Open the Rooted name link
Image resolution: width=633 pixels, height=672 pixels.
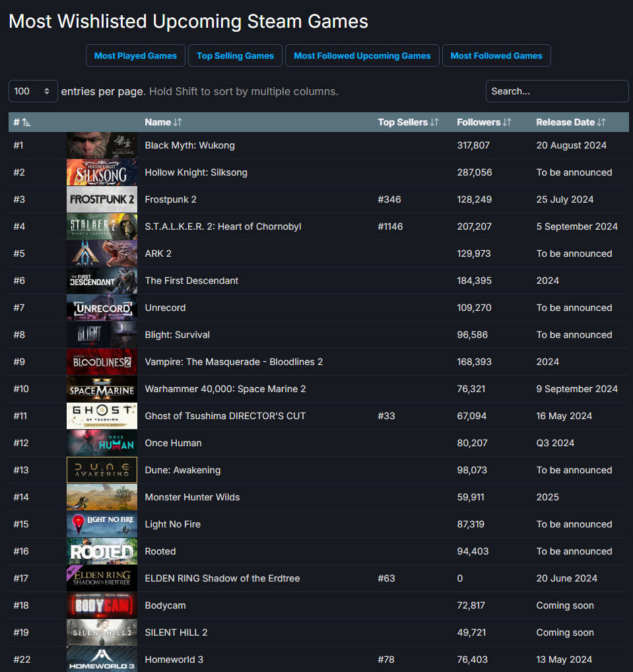tap(160, 551)
